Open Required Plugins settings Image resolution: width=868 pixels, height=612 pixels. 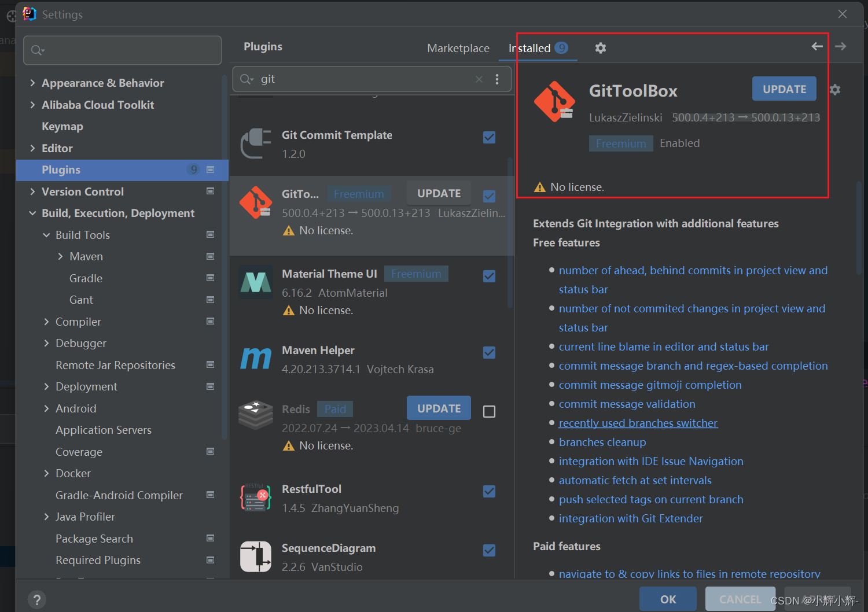[98, 560]
